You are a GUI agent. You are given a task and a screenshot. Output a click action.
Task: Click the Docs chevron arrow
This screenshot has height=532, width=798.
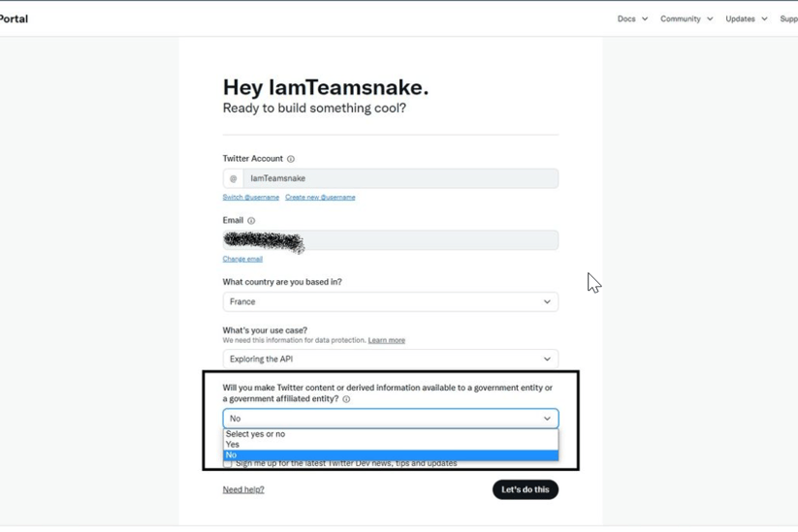coord(645,18)
